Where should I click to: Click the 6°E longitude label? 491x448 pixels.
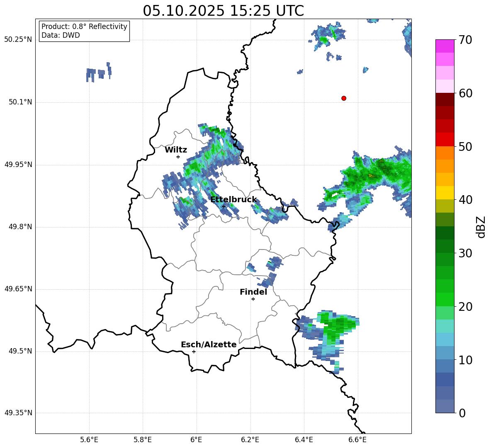point(196,440)
